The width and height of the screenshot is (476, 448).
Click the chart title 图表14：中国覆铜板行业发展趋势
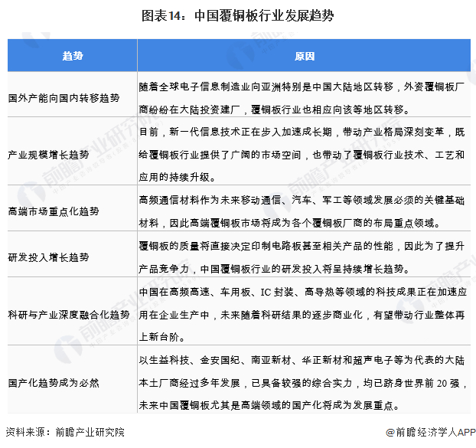point(238,16)
